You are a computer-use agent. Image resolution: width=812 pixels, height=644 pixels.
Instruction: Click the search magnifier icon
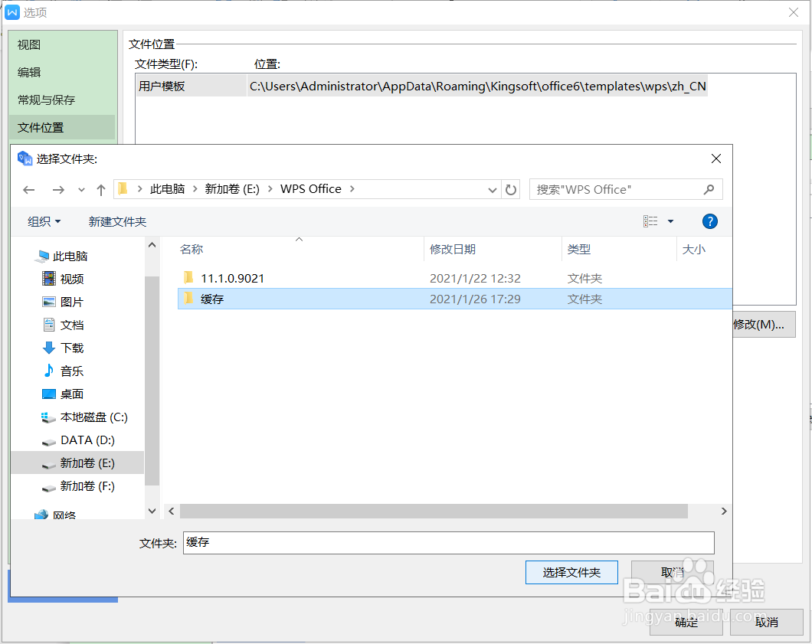709,189
